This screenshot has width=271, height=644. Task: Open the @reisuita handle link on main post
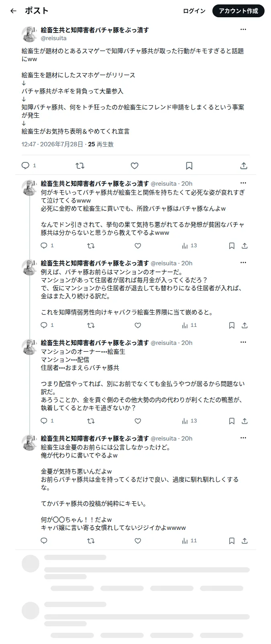pos(54,38)
